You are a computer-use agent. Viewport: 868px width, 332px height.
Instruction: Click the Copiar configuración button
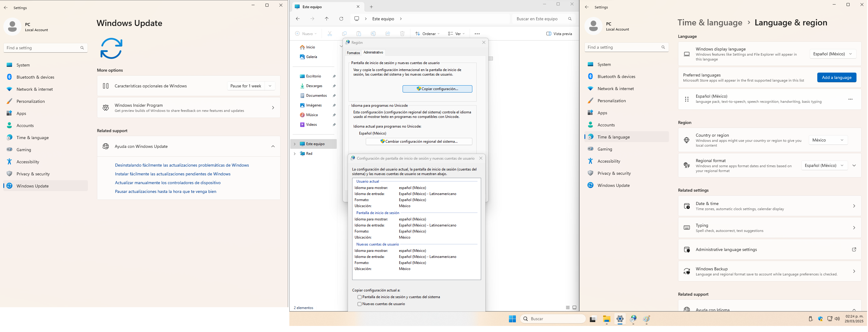coord(437,89)
